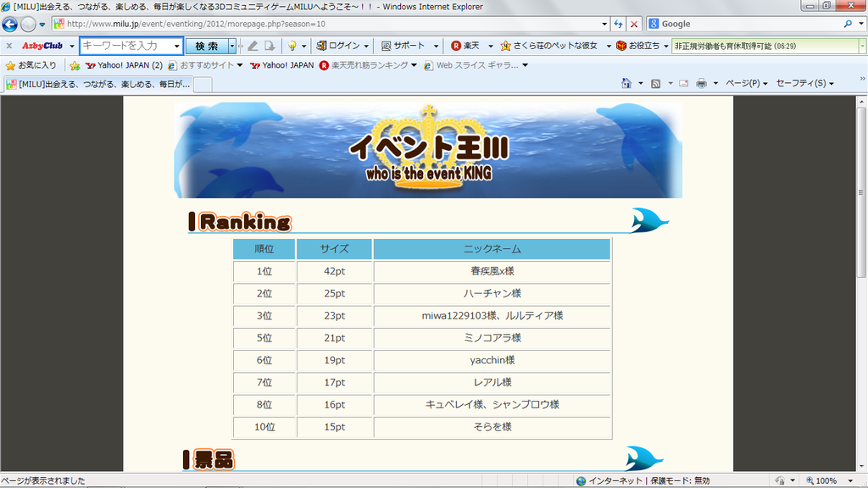Viewport: 868px width, 488px height.
Task: Open the ページ(P) menu
Action: click(747, 83)
